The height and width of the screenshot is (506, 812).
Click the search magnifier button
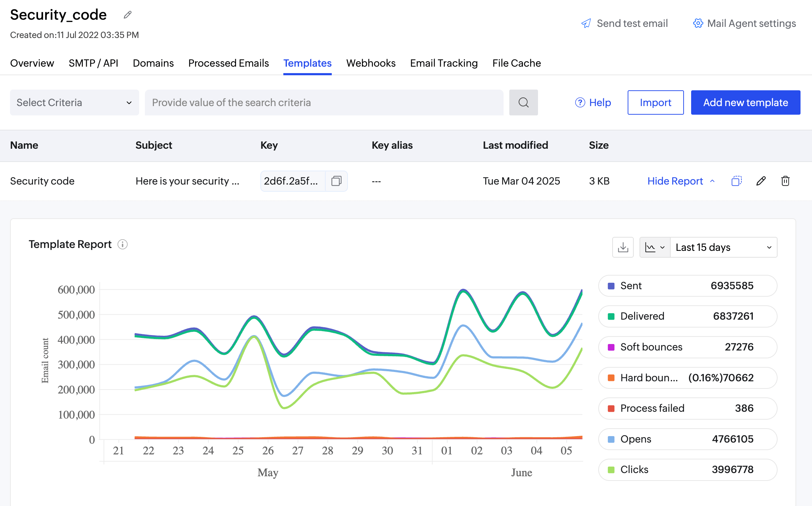pos(523,102)
